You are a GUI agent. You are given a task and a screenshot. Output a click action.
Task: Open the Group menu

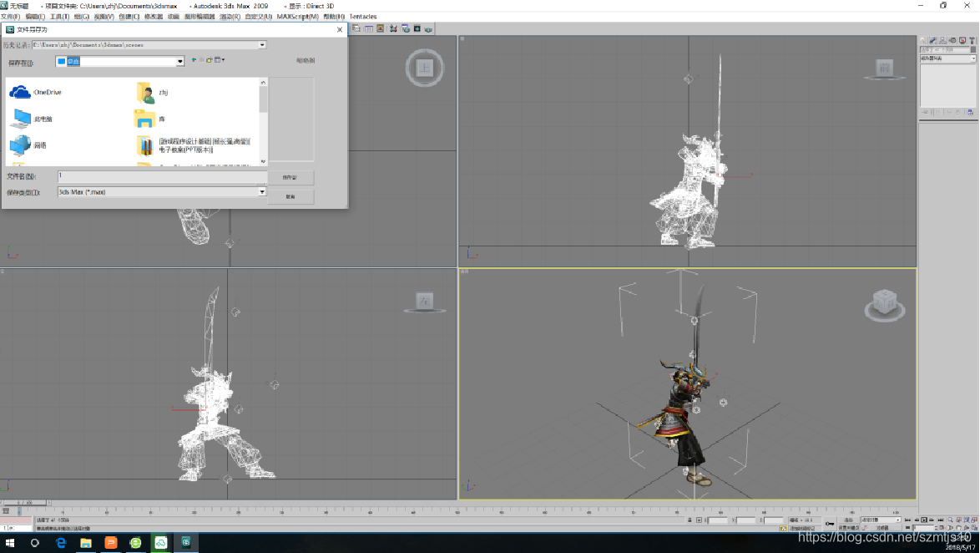[x=82, y=17]
